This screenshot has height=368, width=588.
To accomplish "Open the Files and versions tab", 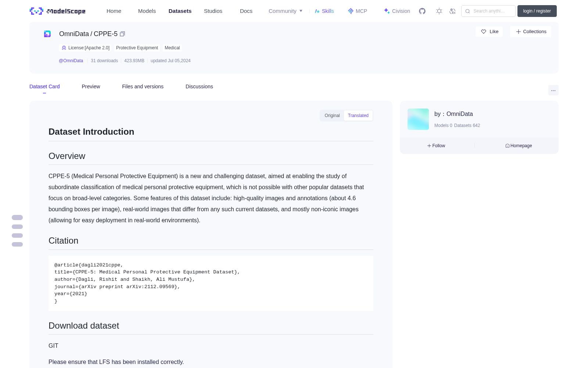I will click(x=143, y=86).
